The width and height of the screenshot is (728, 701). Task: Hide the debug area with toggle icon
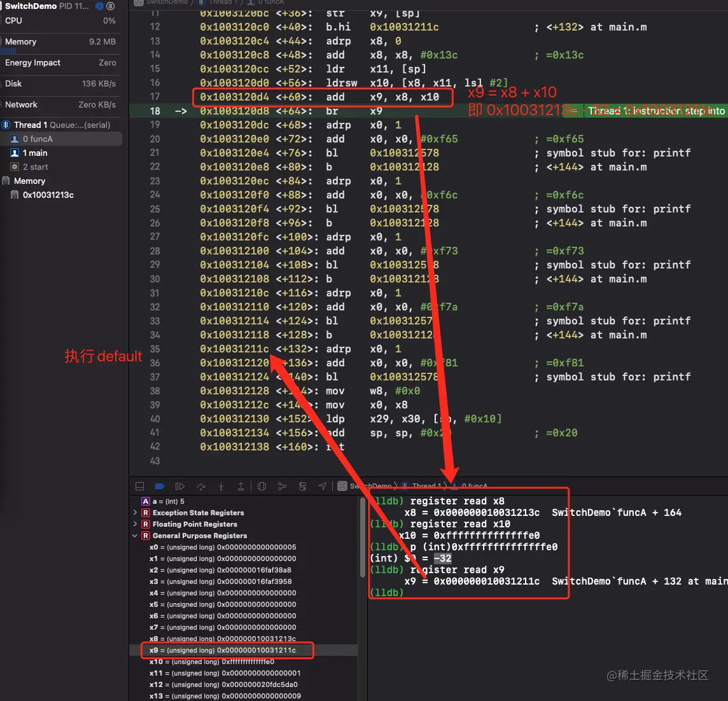pos(139,486)
